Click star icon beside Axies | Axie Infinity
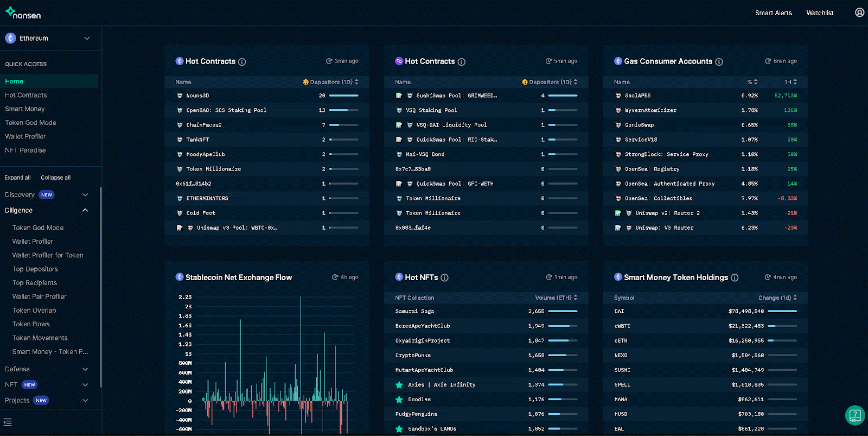This screenshot has width=868, height=436. click(x=399, y=385)
